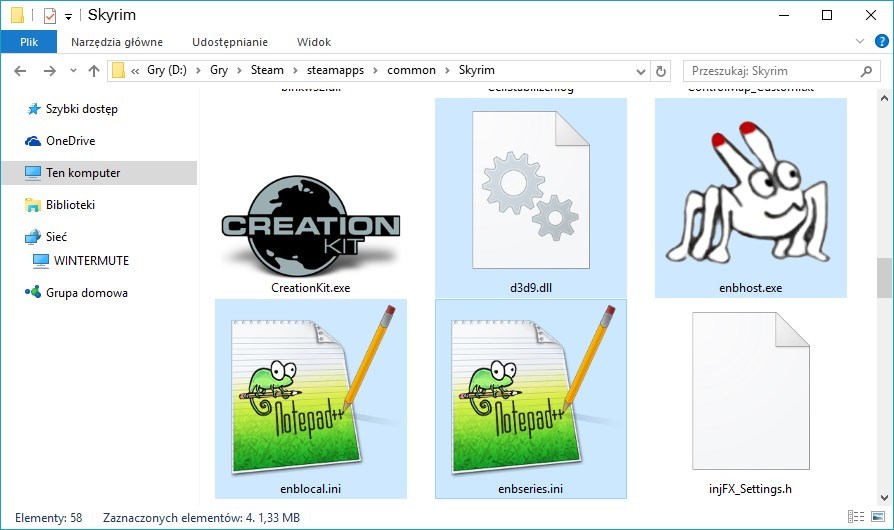894x530 pixels.
Task: Navigate to Steam in breadcrumb
Action: click(267, 70)
